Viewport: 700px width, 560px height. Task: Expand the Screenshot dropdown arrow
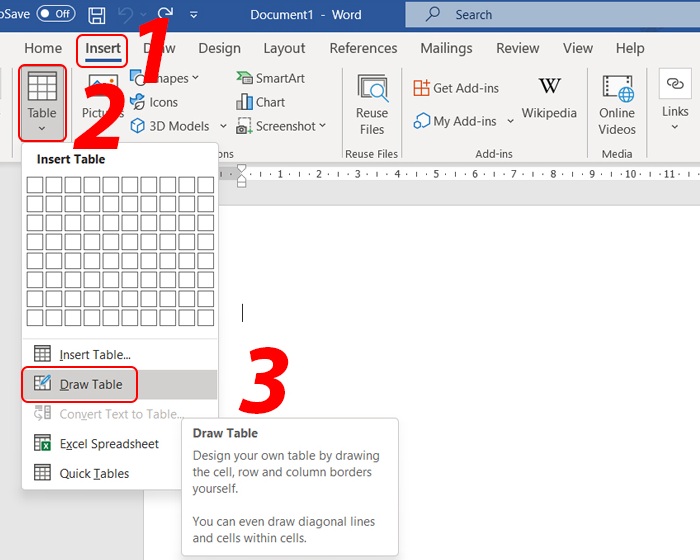323,125
